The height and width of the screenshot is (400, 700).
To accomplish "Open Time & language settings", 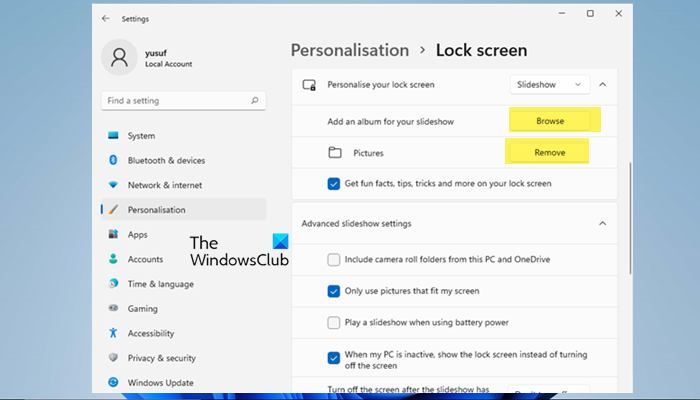I will pos(161,284).
